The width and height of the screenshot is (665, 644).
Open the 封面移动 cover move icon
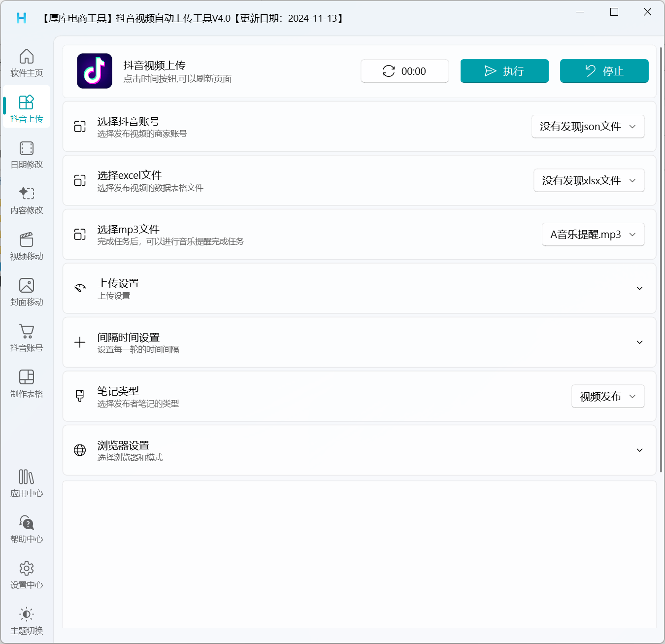[27, 285]
